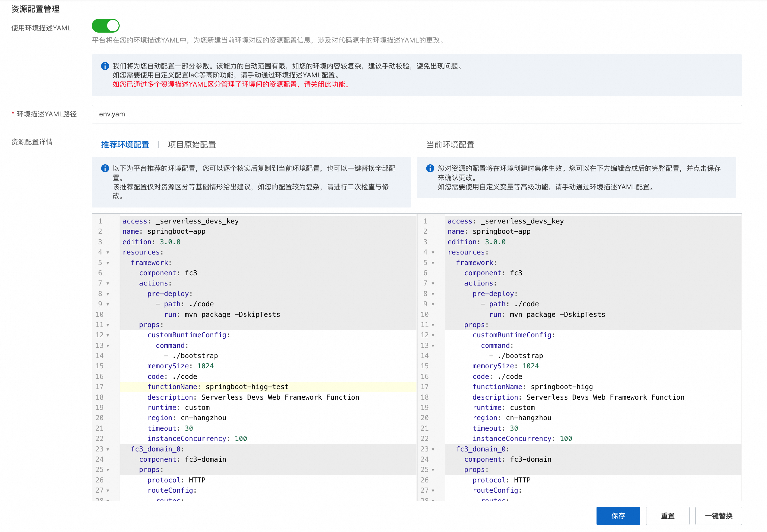Click the 一键替换 button
This screenshot has height=532, width=767.
[718, 516]
